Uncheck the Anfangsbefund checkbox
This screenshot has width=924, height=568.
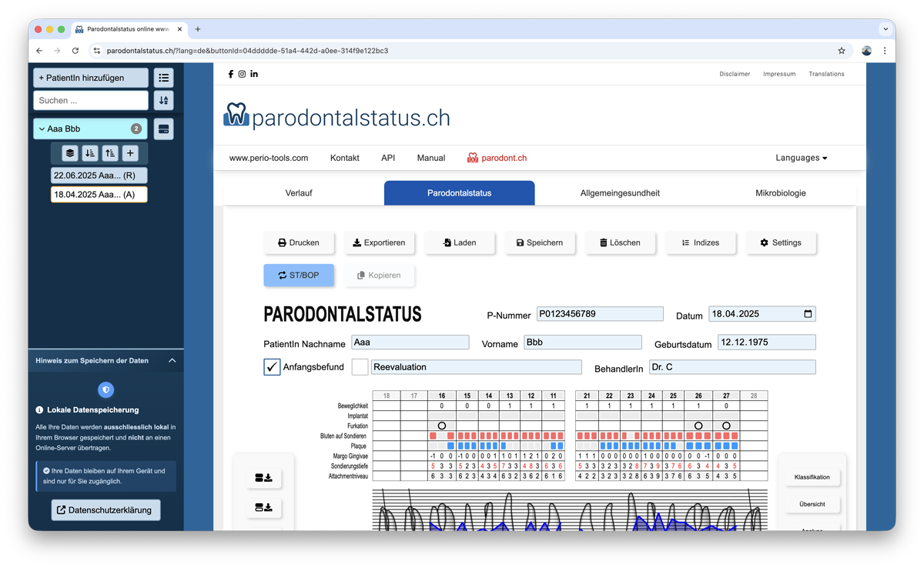(x=272, y=367)
